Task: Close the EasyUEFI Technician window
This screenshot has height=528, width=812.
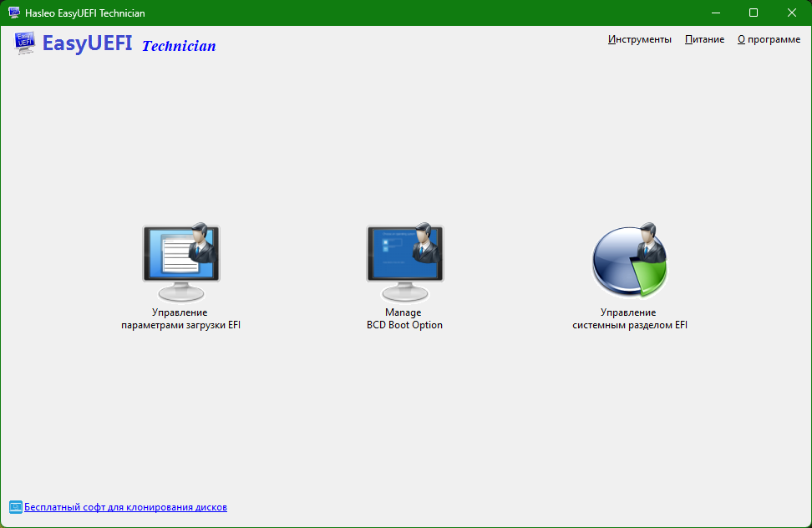Action: [x=792, y=13]
